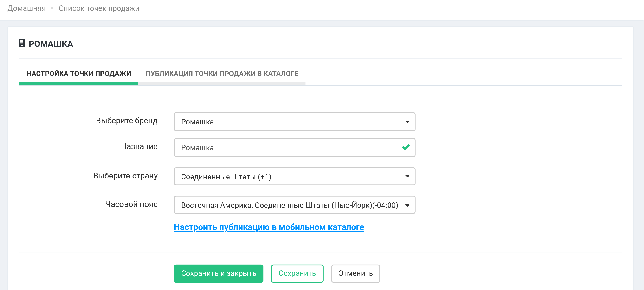Click the Часовой пояс label

[131, 204]
